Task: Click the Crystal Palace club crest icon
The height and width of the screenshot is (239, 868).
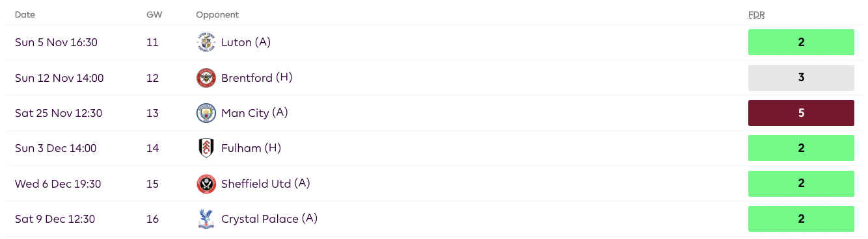Action: (206, 219)
